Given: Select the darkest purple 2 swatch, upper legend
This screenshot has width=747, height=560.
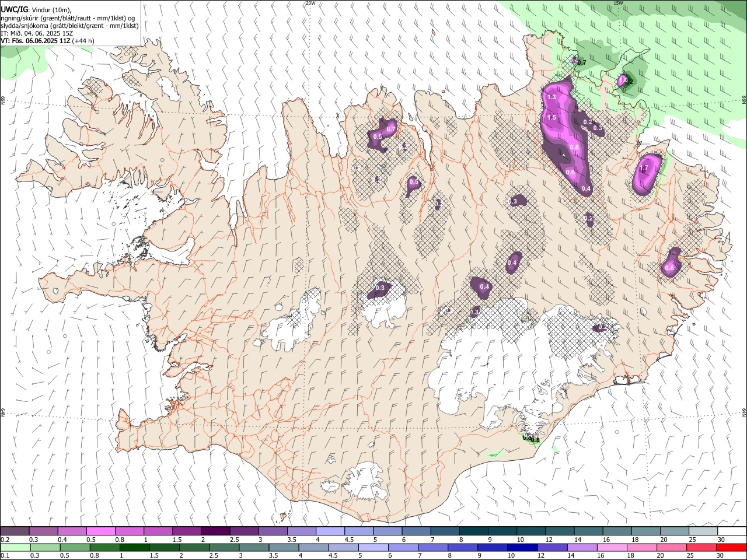Looking at the screenshot, I should (215, 531).
